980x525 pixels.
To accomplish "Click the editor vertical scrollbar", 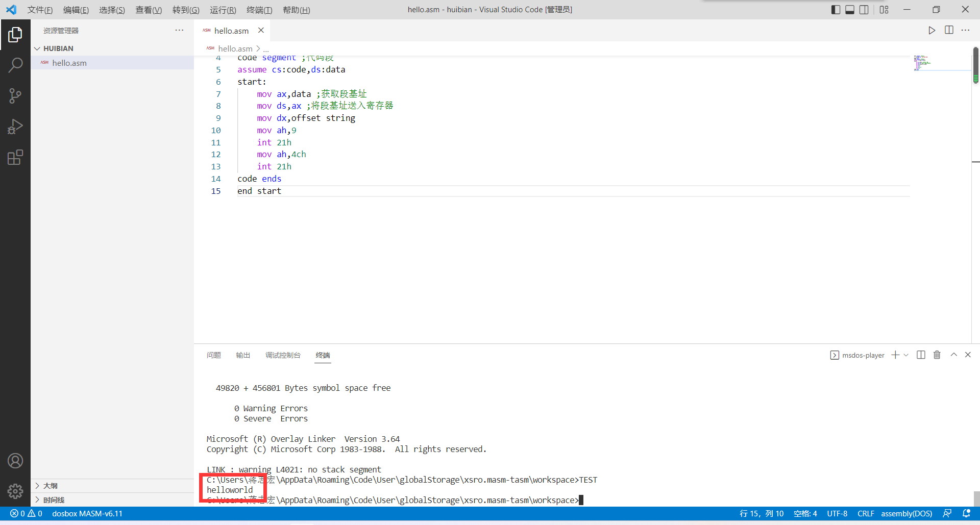I will coord(975,65).
